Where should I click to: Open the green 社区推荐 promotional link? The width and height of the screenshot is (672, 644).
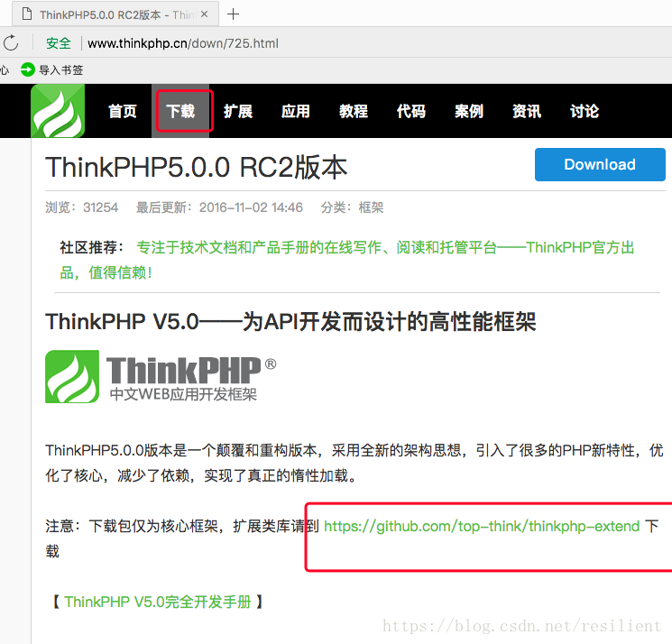click(x=346, y=260)
